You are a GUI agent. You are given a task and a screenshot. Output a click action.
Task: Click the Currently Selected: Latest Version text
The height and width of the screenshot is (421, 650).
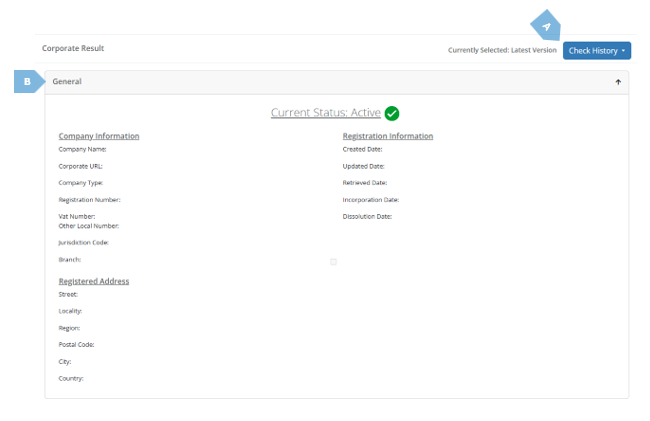(x=502, y=50)
